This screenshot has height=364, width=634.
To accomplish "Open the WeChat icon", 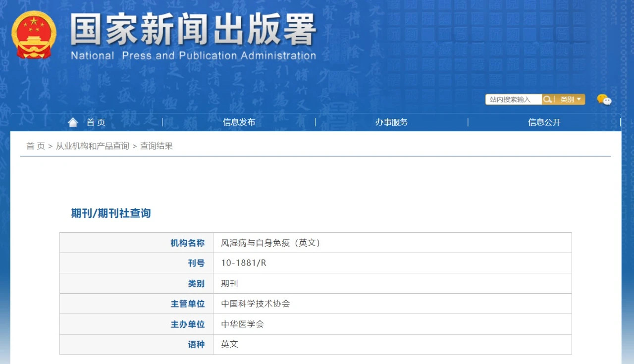I will pos(604,100).
